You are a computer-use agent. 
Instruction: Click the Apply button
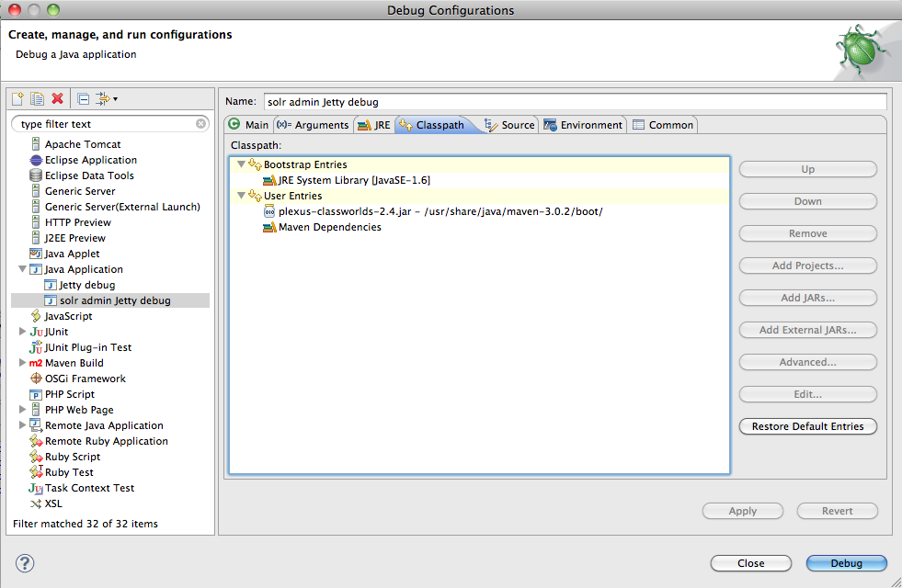[x=743, y=511]
